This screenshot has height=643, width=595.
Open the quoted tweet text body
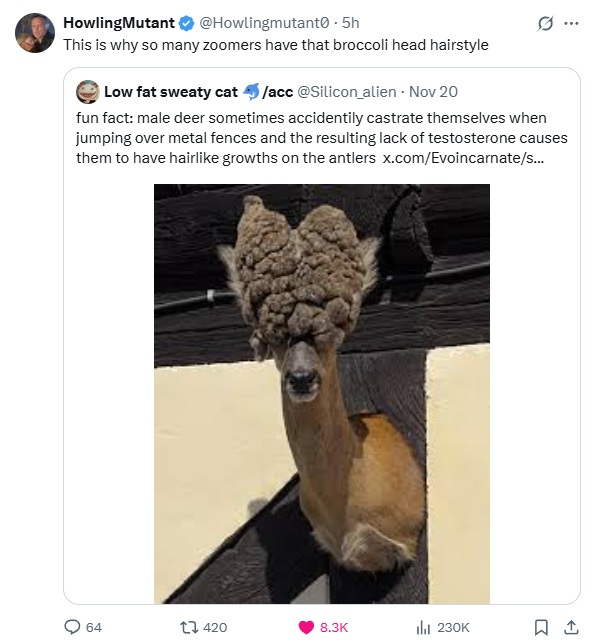pos(322,138)
